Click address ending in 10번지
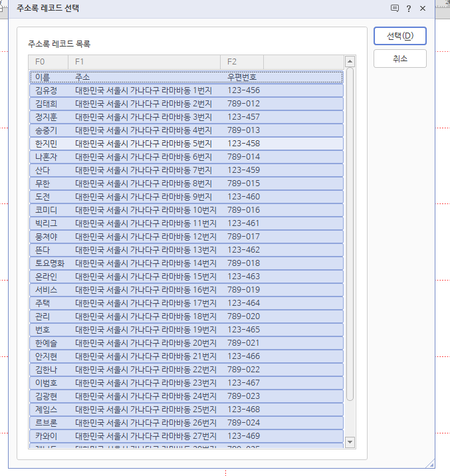450x476 pixels. point(146,210)
